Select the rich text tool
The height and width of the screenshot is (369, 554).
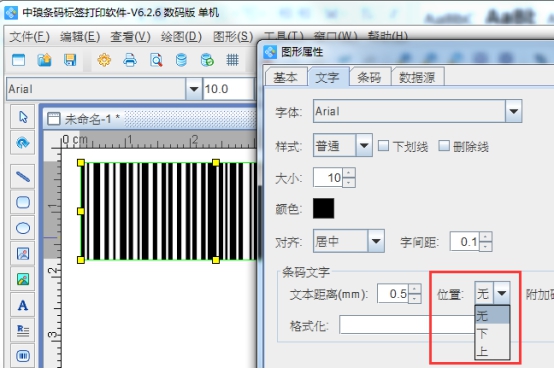tap(23, 330)
